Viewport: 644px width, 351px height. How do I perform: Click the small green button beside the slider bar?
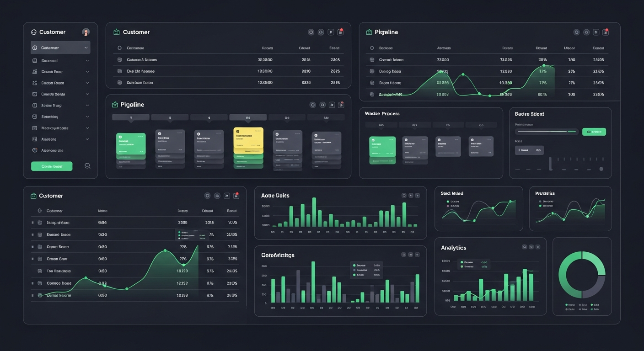pyautogui.click(x=594, y=132)
